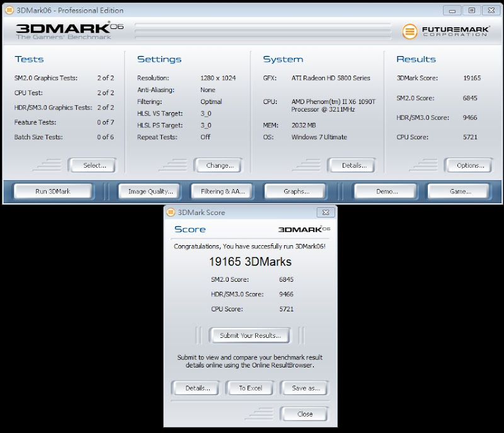The height and width of the screenshot is (433, 504).
Task: Click the Close button in the Score dialog
Action: 305,414
